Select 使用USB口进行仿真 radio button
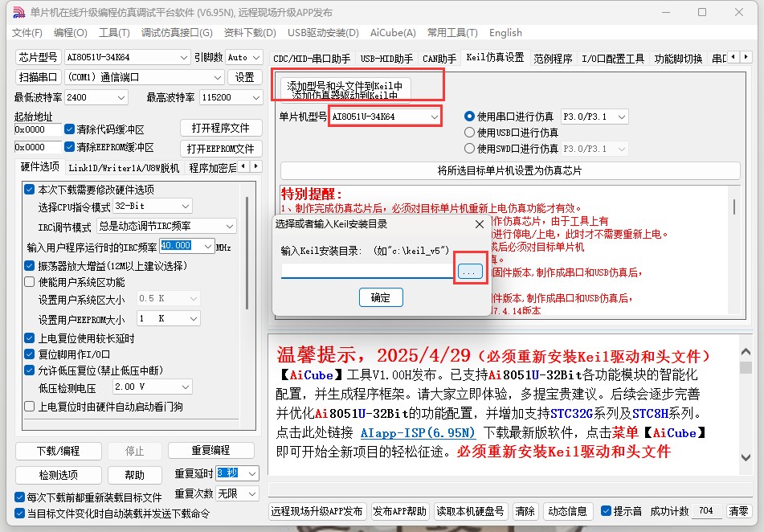The width and height of the screenshot is (764, 532). click(469, 132)
